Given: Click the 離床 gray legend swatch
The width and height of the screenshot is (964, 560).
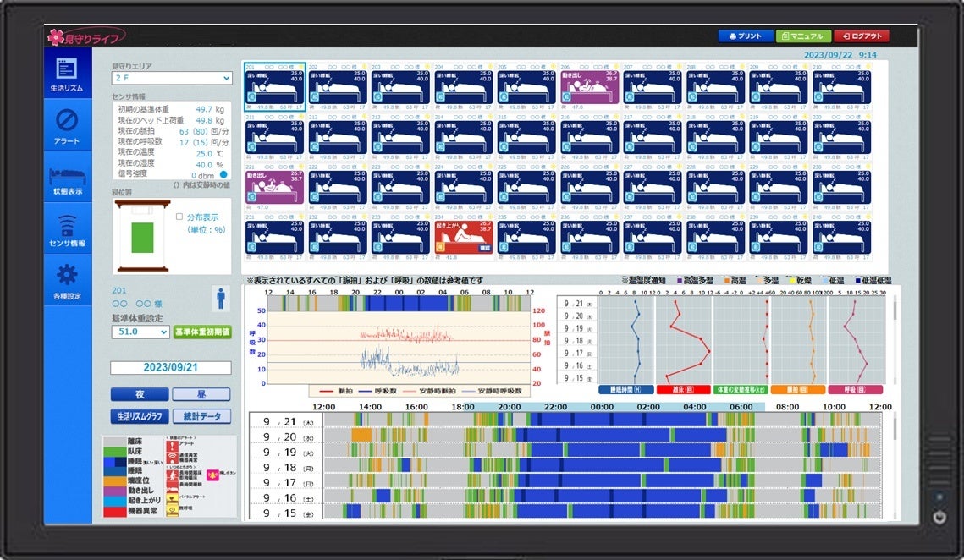Looking at the screenshot, I should click(x=114, y=442).
